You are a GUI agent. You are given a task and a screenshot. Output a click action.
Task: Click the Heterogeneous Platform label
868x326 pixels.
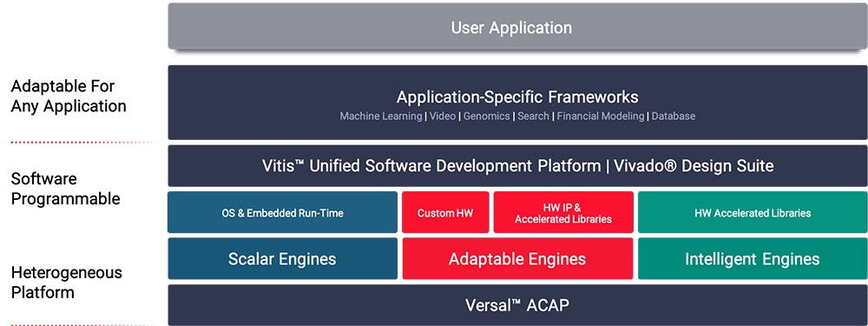(67, 283)
